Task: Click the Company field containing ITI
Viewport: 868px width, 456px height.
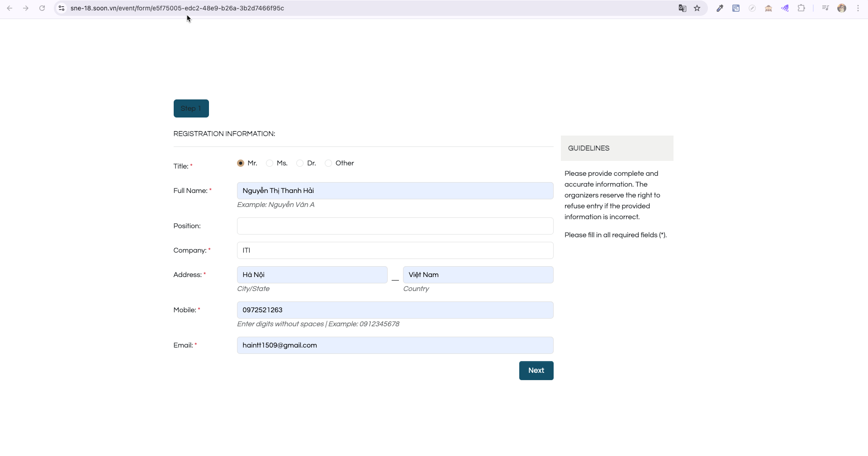Action: pos(395,250)
